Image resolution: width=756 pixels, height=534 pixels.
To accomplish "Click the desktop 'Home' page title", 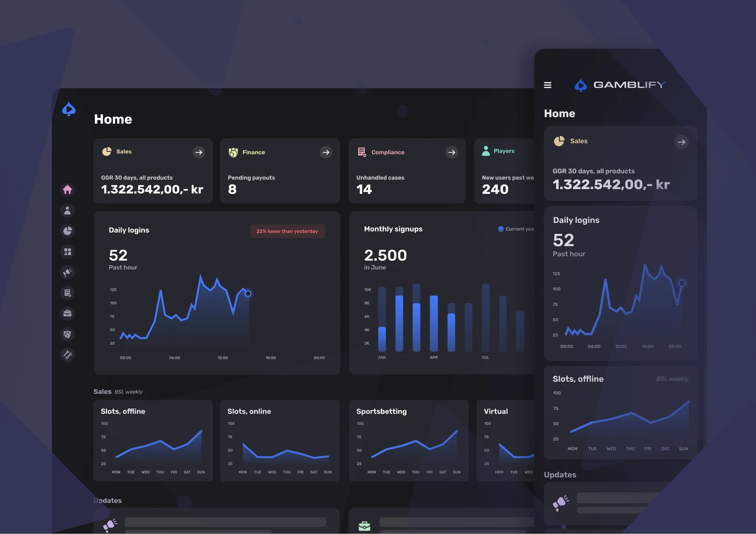I will [113, 119].
